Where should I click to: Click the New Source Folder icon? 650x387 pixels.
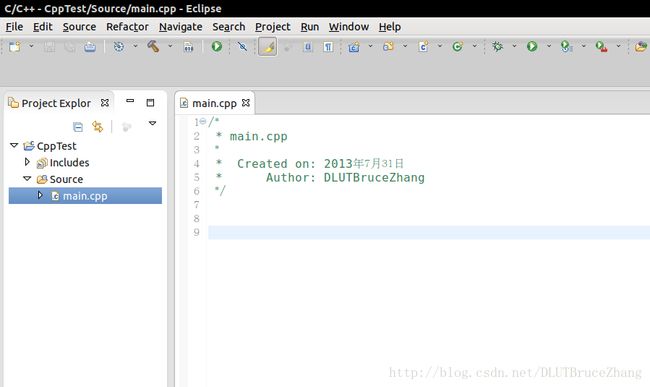tap(388, 46)
